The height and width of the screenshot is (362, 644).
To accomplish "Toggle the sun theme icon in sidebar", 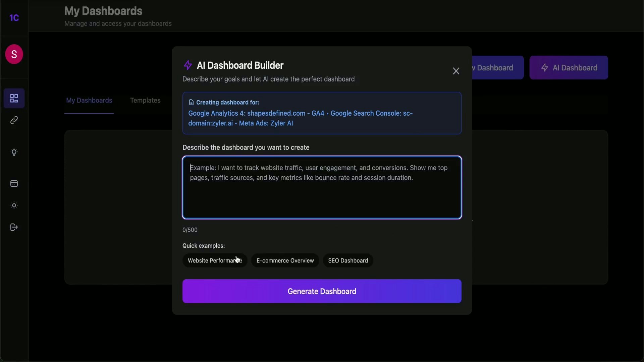I will click(x=14, y=205).
